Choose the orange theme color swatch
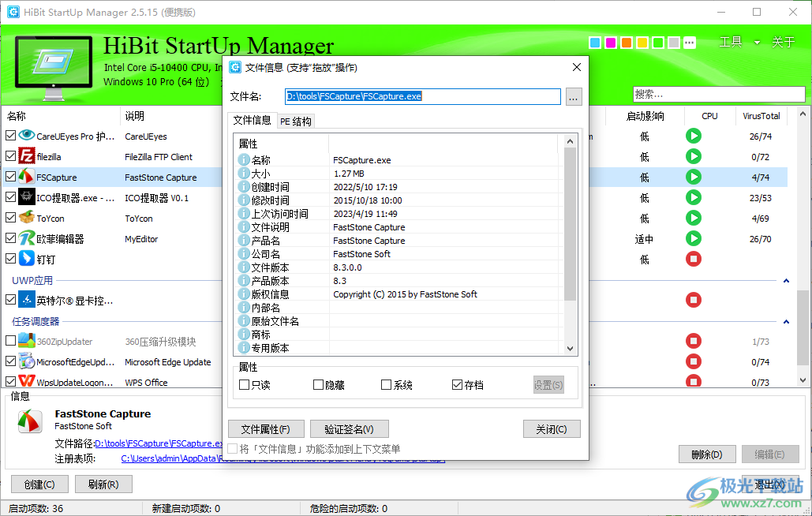Image resolution: width=812 pixels, height=516 pixels. pyautogui.click(x=627, y=43)
